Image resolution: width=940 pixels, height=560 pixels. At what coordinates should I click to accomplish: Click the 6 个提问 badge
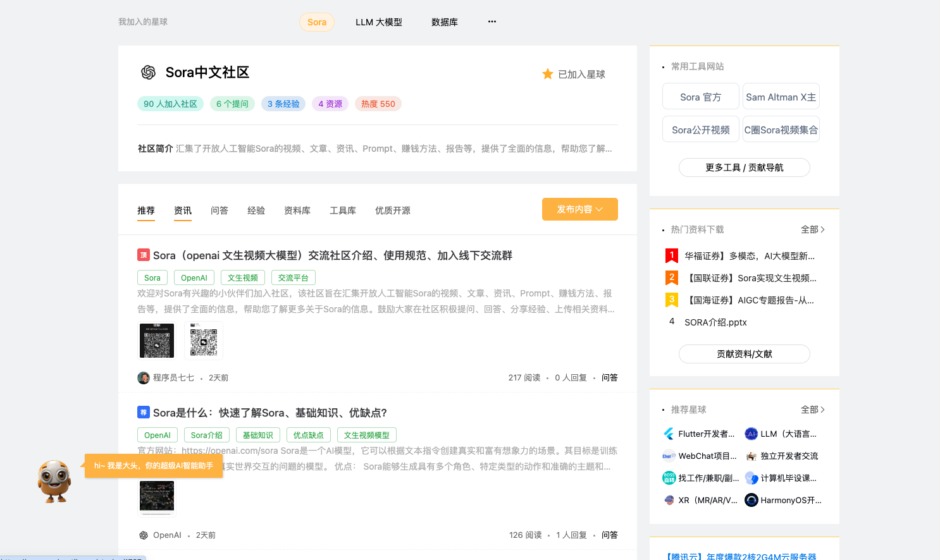pyautogui.click(x=232, y=104)
